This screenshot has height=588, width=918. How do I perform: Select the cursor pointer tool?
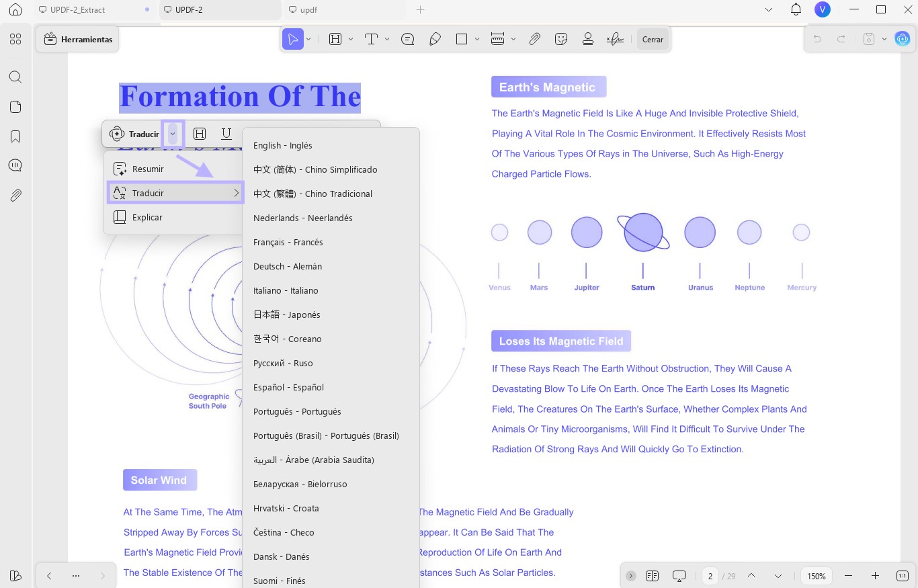(292, 39)
